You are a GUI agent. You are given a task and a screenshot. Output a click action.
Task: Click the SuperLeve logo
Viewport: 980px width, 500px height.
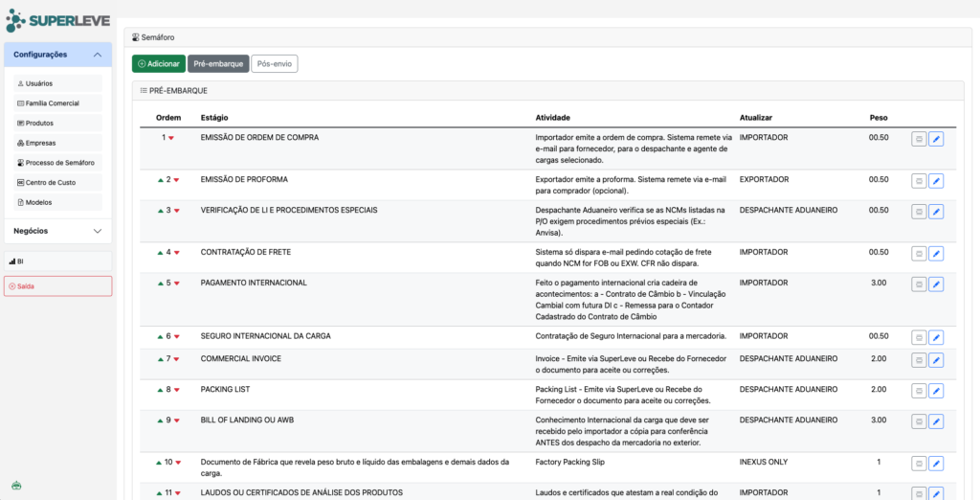(57, 20)
